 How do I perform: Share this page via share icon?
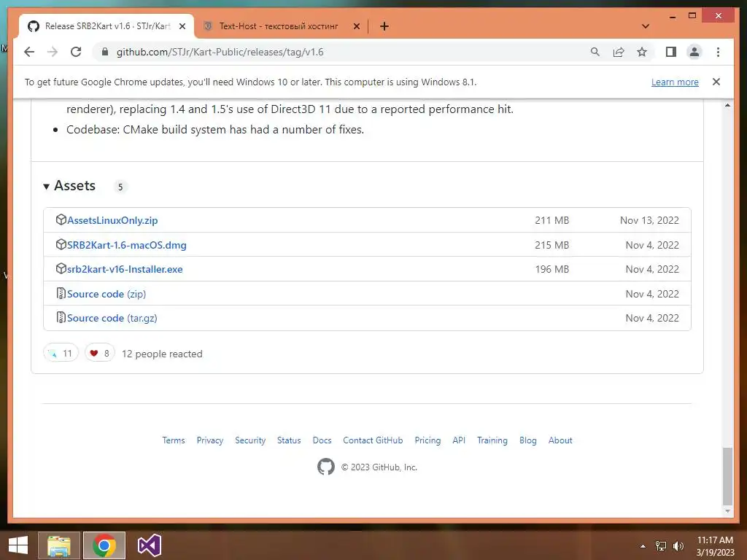click(619, 52)
